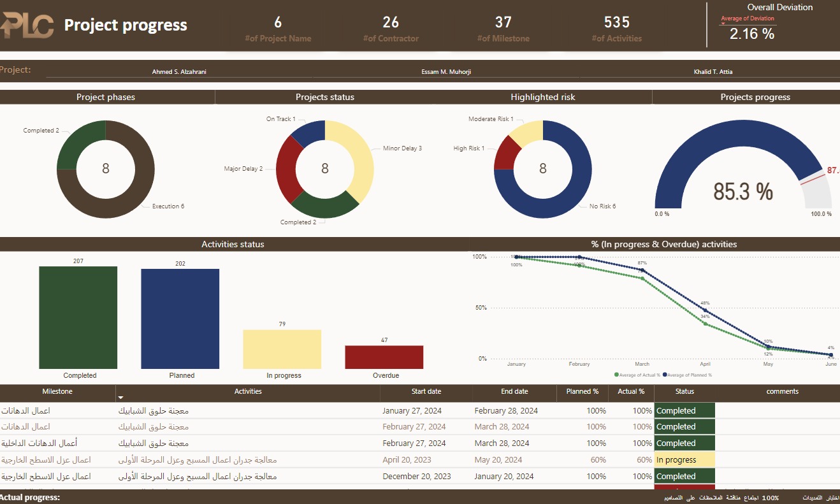Click the 'Highlighted risk' chart title
This screenshot has width=840, height=504.
(x=543, y=97)
